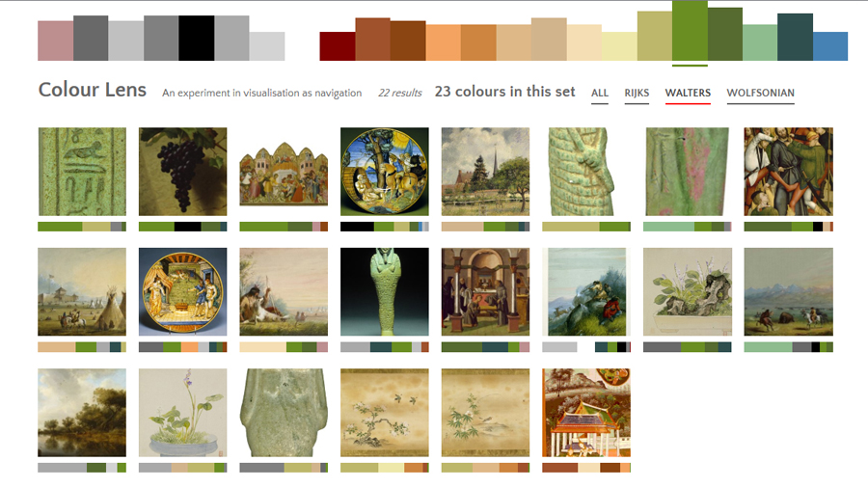868x488 pixels.
Task: Select the WALTERS collection filter
Action: click(x=688, y=93)
